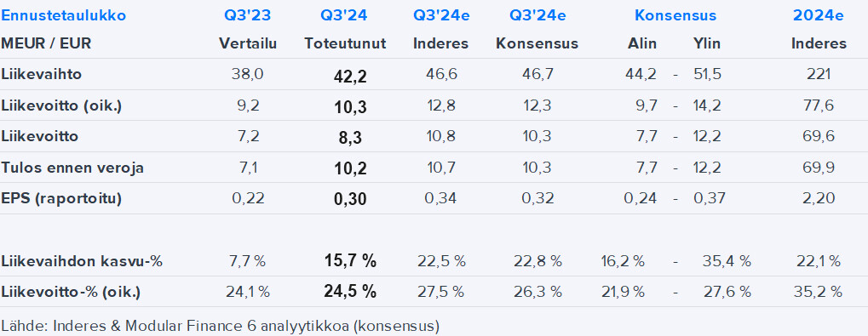
Task: Click the Ennustetaulukko table heading
Action: point(64,15)
